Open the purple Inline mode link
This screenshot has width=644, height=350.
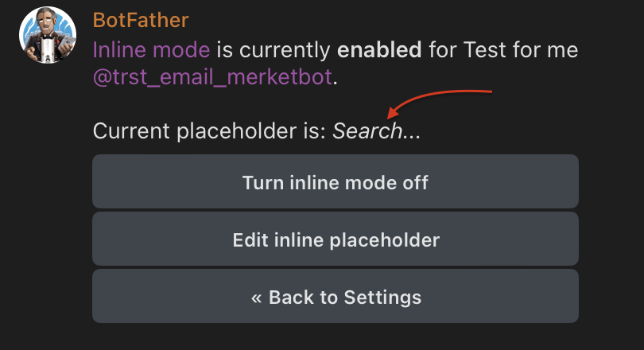151,50
